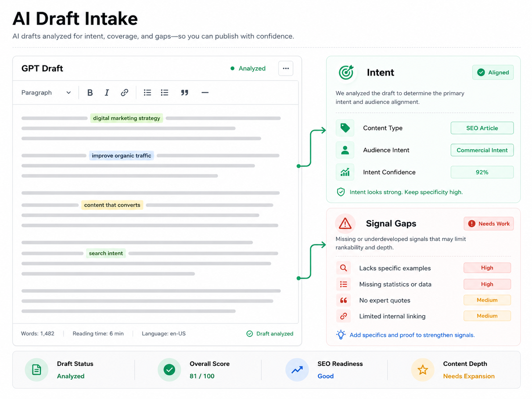Click the magnifier icon for Lacks specific examples
532x399 pixels.
pos(344,268)
